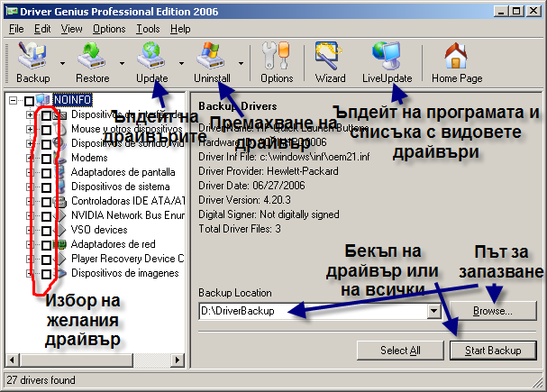Click the tree scrollbar right arrow

(x=178, y=360)
